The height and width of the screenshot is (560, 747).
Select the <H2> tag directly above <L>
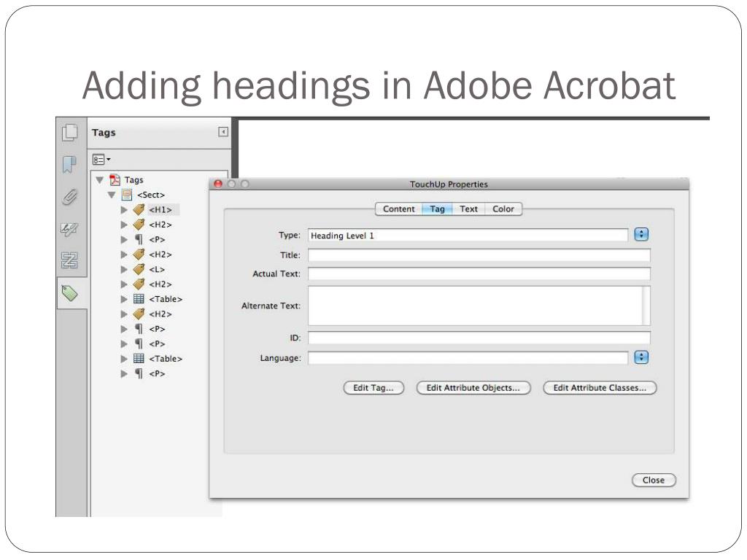point(160,254)
